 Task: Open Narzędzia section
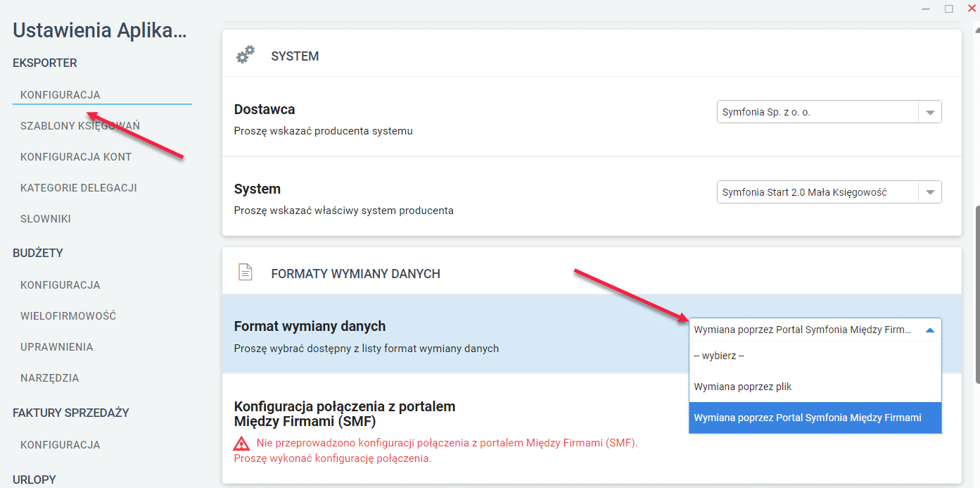pyautogui.click(x=50, y=378)
